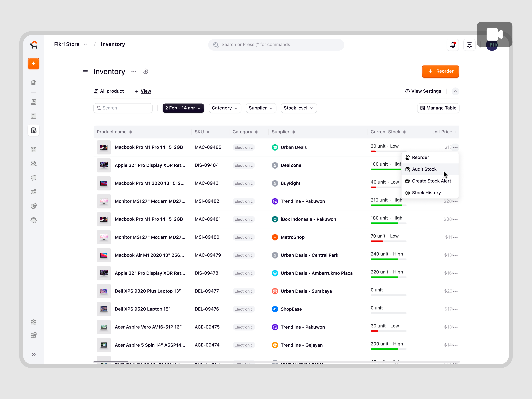Open View Settings
Image resolution: width=532 pixels, height=399 pixels.
coord(423,91)
